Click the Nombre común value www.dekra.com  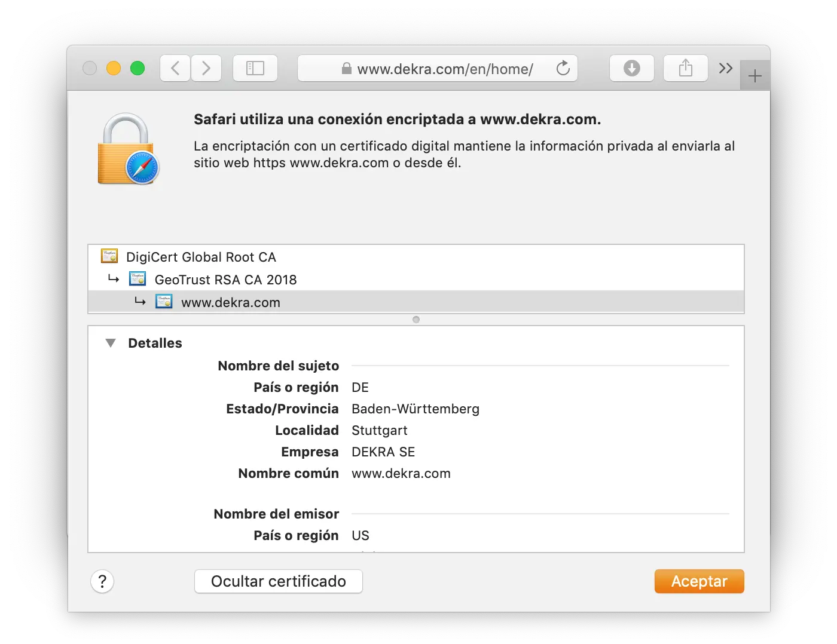(401, 473)
